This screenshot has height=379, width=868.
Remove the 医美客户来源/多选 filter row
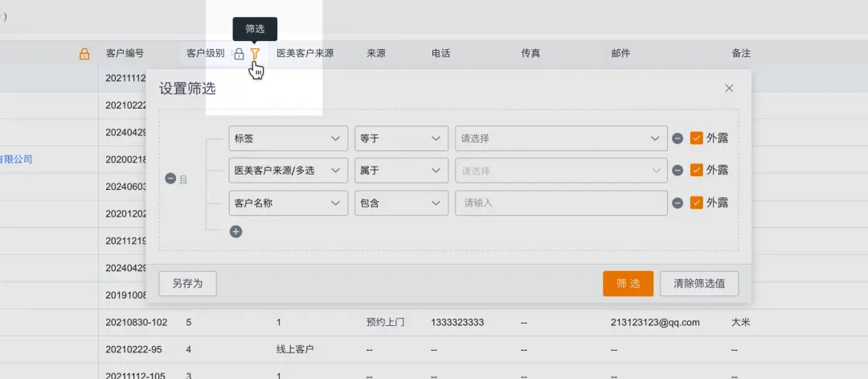pos(678,171)
